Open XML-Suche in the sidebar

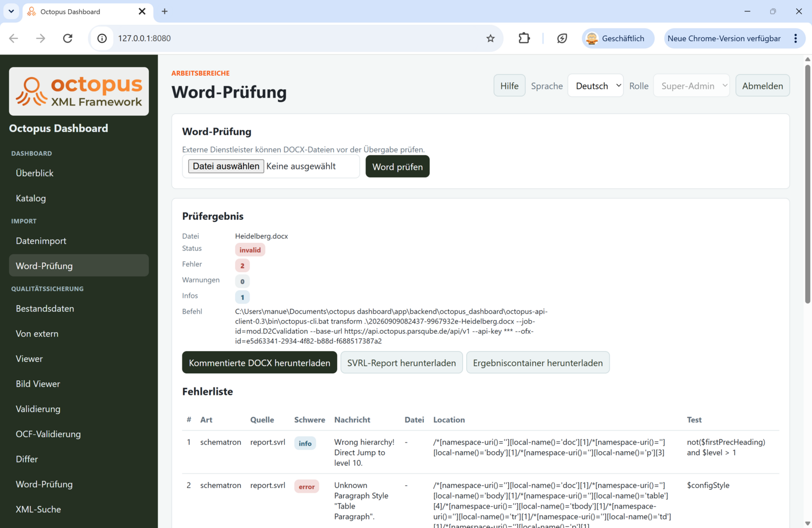coord(79,509)
